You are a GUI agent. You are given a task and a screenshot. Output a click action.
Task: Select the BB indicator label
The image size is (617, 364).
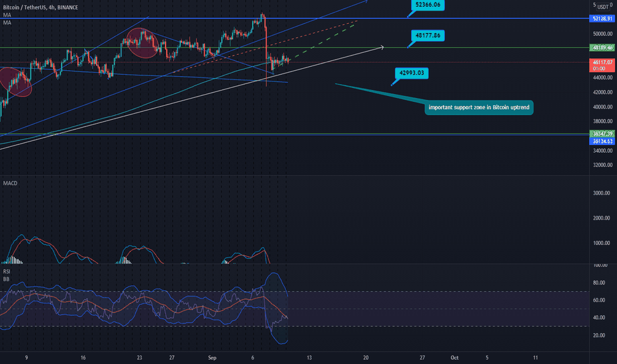coord(7,279)
